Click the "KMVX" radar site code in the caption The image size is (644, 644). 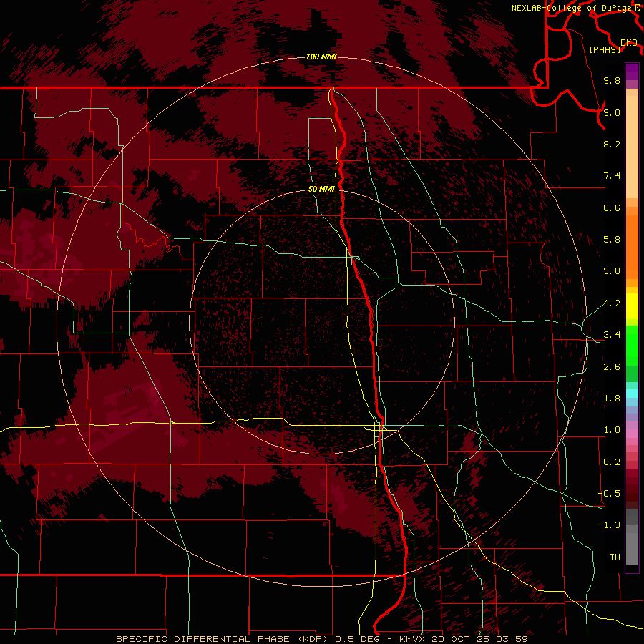[414, 639]
